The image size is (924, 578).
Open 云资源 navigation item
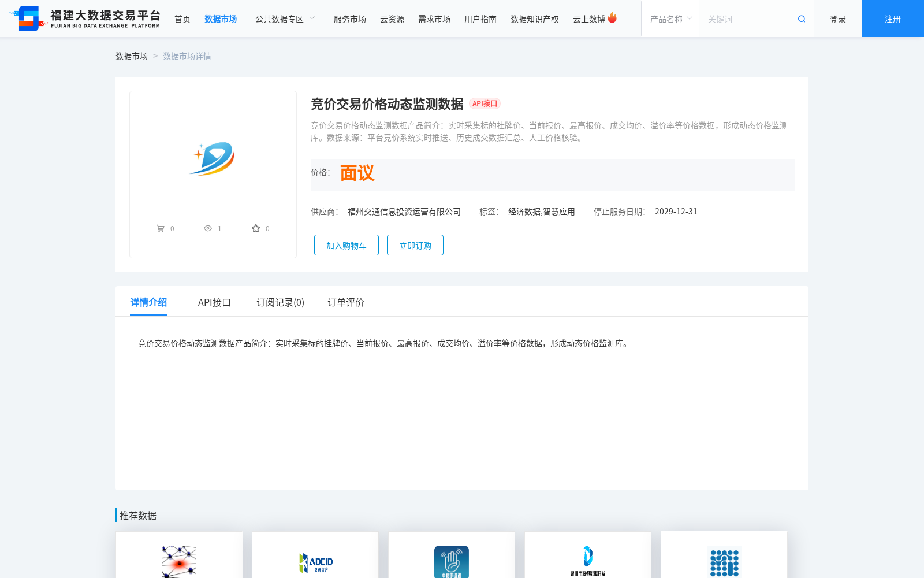(392, 19)
